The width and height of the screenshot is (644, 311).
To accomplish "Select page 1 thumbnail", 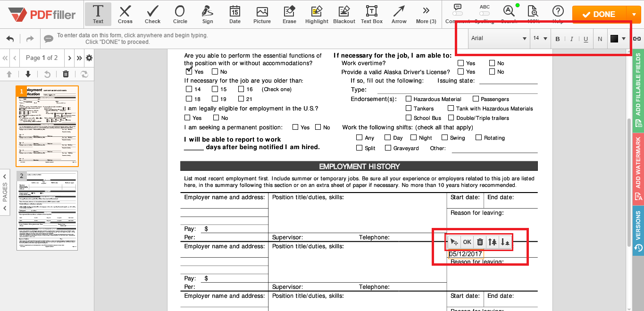I will pos(47,126).
